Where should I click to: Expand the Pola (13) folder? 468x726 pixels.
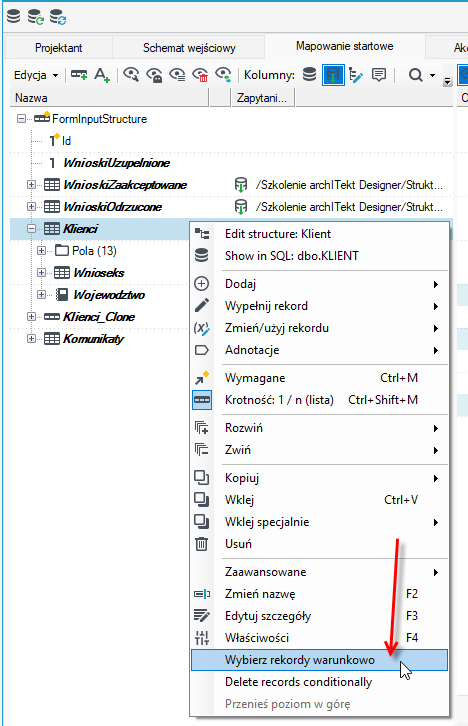click(41, 250)
